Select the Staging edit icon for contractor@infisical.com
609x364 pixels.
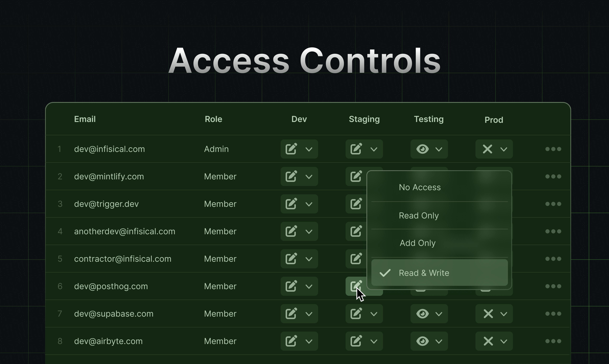pyautogui.click(x=356, y=259)
